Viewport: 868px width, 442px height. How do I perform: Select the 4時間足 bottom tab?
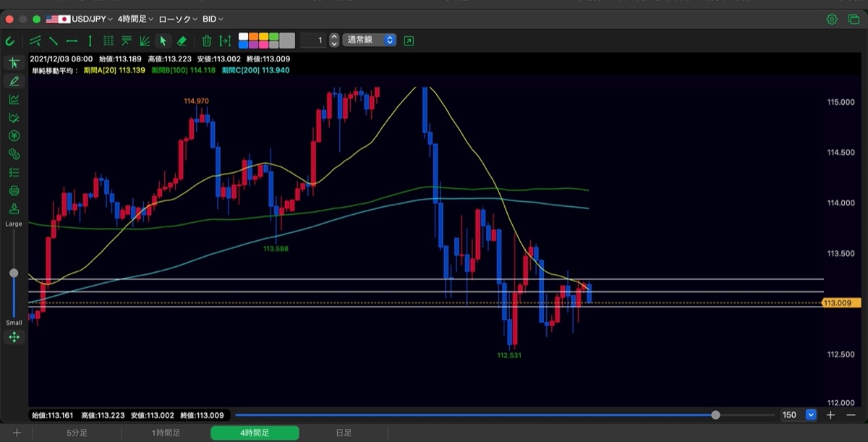[255, 433]
